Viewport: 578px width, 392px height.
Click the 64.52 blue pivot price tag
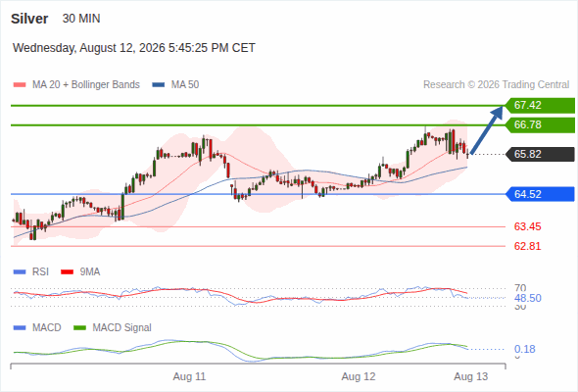click(540, 194)
